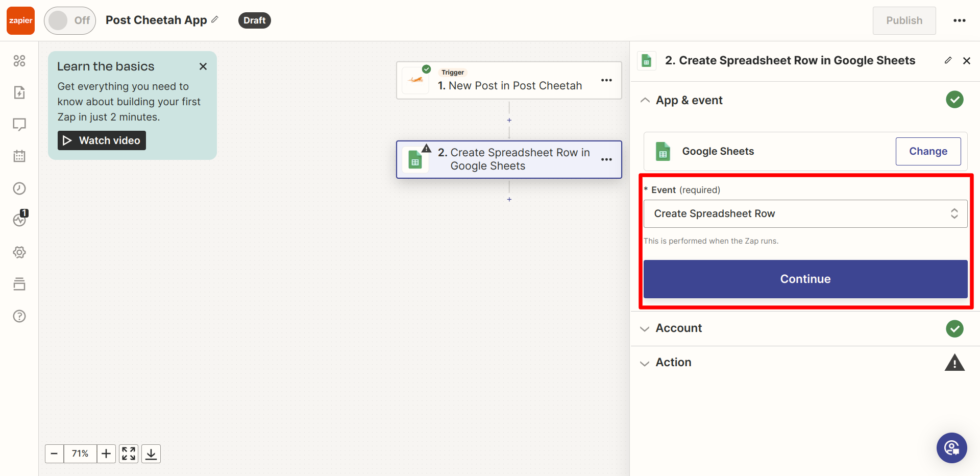Open the Zap file sidebar icon
The width and height of the screenshot is (980, 476).
[19, 92]
